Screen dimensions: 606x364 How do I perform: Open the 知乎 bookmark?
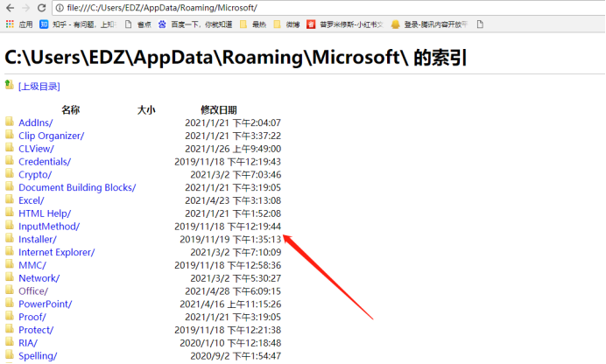point(77,24)
